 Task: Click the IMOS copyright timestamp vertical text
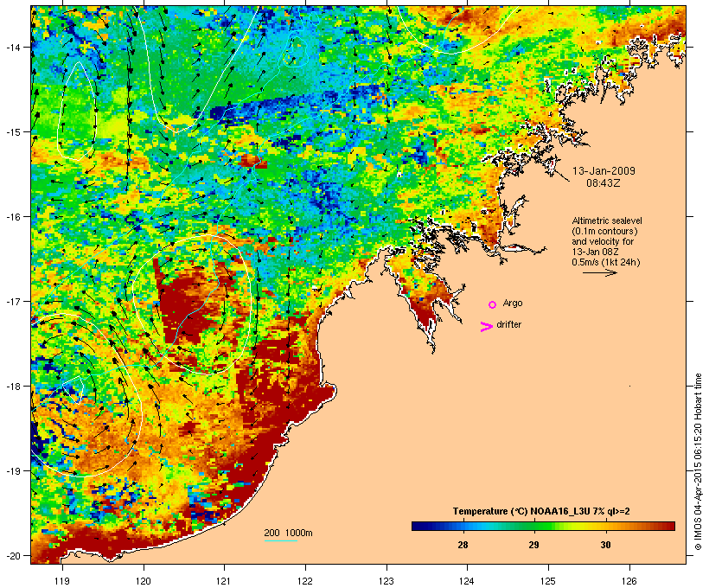pos(698,462)
